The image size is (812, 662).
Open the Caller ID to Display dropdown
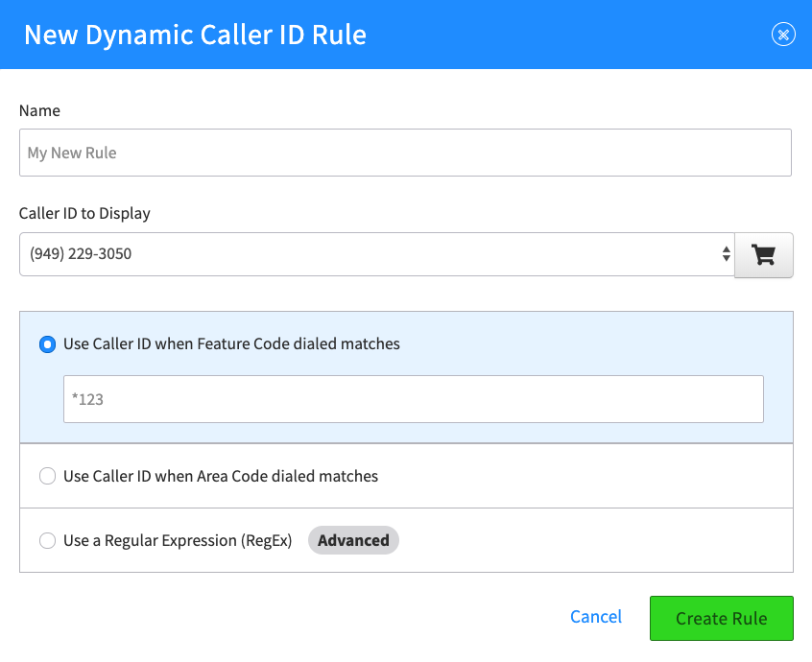pyautogui.click(x=377, y=254)
